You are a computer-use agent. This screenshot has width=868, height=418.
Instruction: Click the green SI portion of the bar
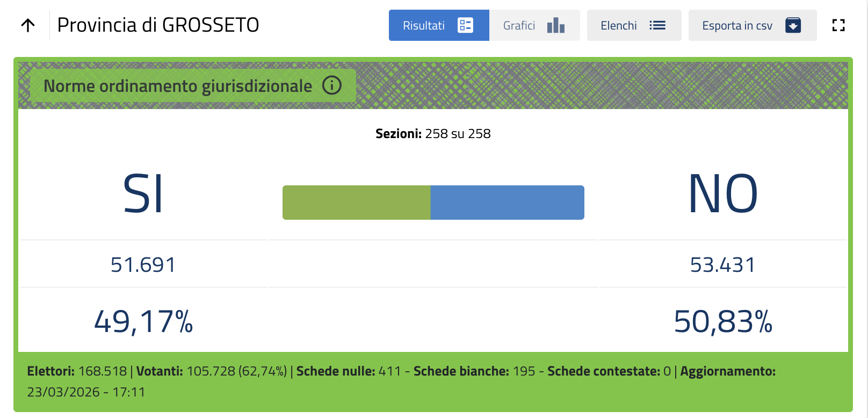coord(356,203)
